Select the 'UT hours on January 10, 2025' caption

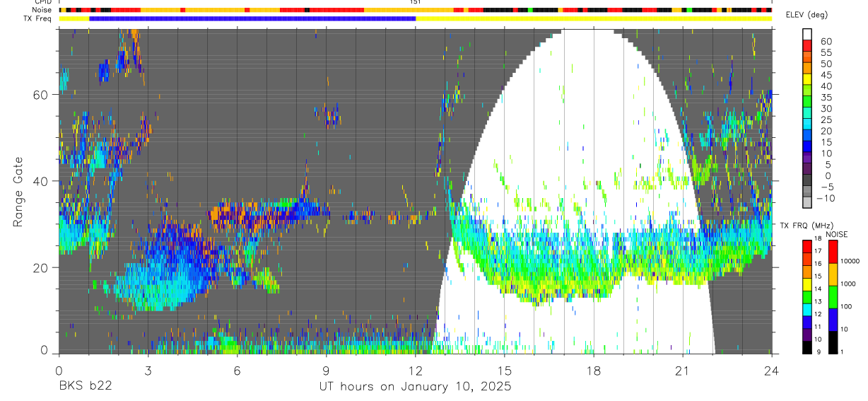(415, 387)
